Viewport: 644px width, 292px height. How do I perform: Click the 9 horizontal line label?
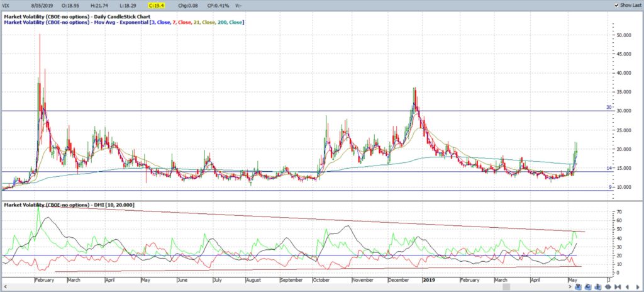point(610,187)
